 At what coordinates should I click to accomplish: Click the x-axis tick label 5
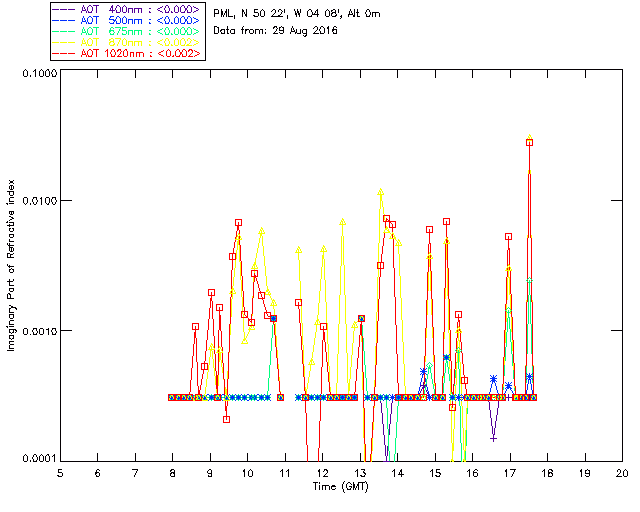point(60,473)
